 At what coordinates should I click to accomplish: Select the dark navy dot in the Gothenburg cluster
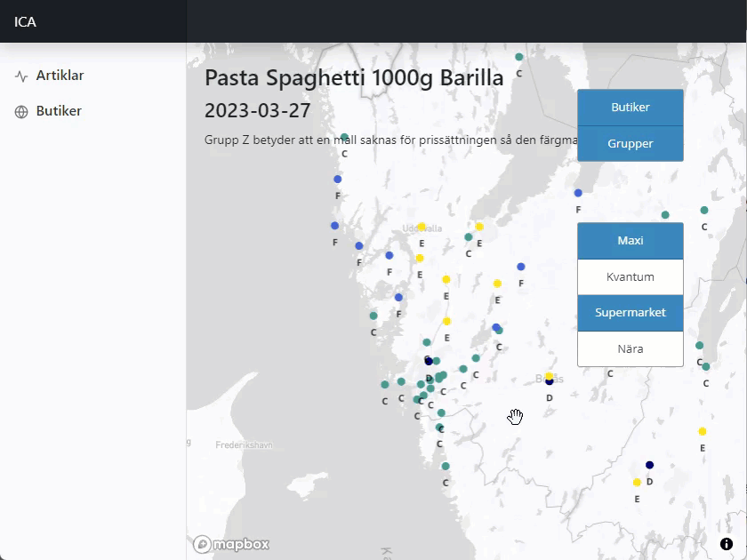pos(428,361)
